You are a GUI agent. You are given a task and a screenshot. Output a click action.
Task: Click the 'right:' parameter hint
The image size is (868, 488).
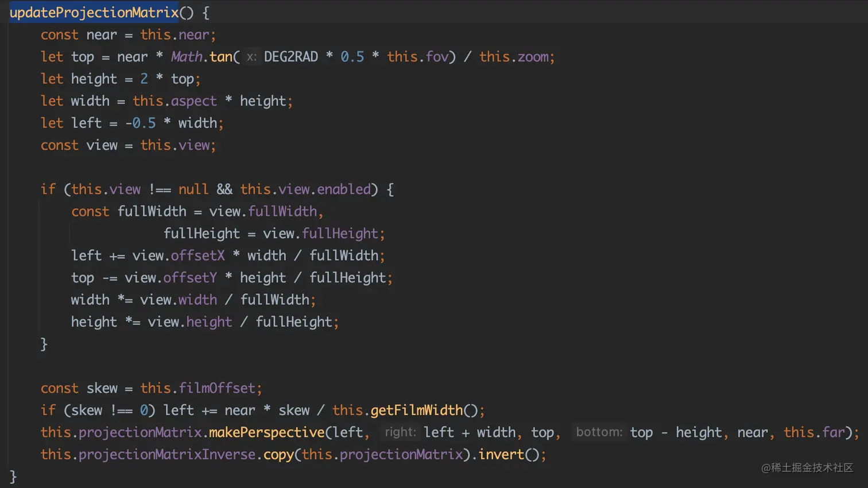coord(400,432)
